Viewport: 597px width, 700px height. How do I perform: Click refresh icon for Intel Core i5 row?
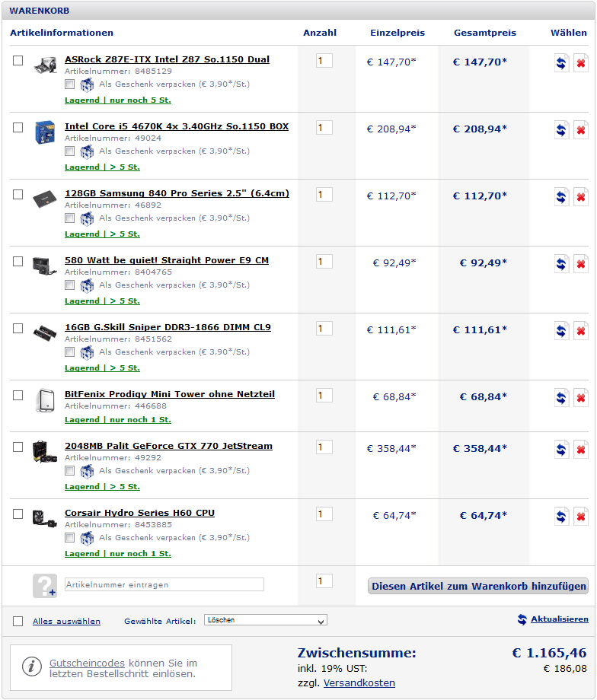pyautogui.click(x=561, y=130)
